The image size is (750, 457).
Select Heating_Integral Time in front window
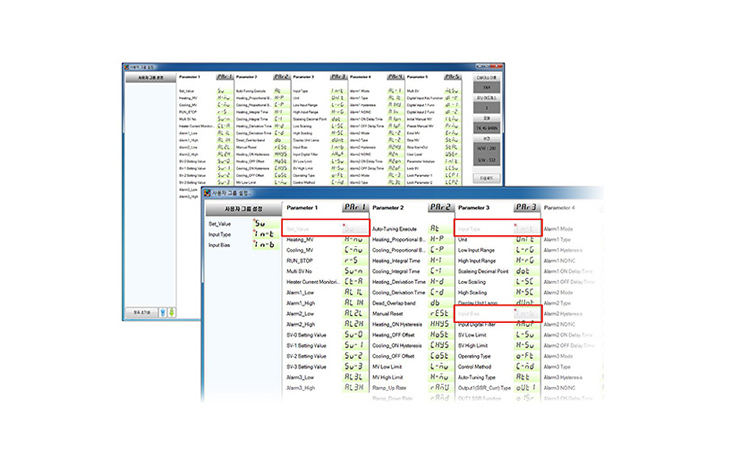pyautogui.click(x=396, y=261)
